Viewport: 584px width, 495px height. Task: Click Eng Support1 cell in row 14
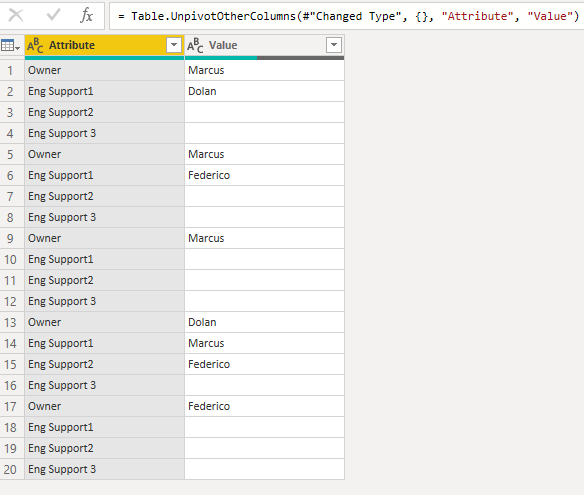pyautogui.click(x=104, y=343)
